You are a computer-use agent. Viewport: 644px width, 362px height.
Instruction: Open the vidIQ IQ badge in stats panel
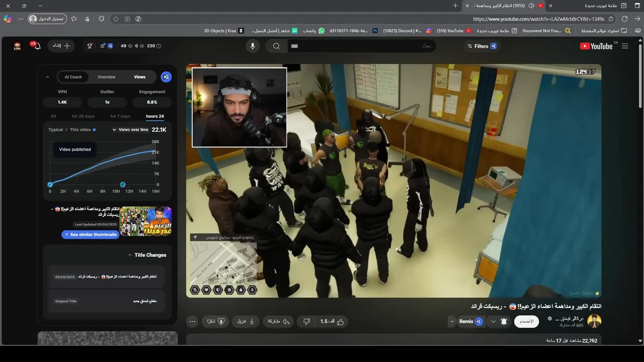tap(166, 77)
